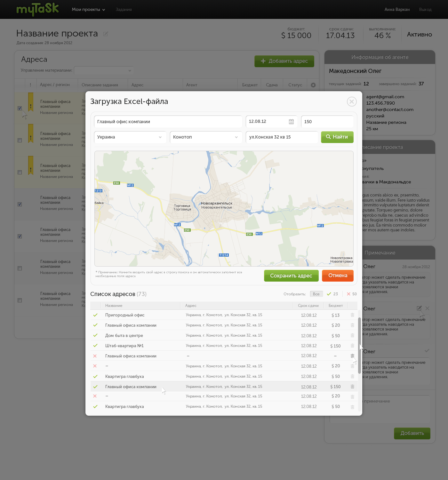This screenshot has height=480, width=448.
Task: Open the Мои проекты menu
Action: pyautogui.click(x=88, y=10)
